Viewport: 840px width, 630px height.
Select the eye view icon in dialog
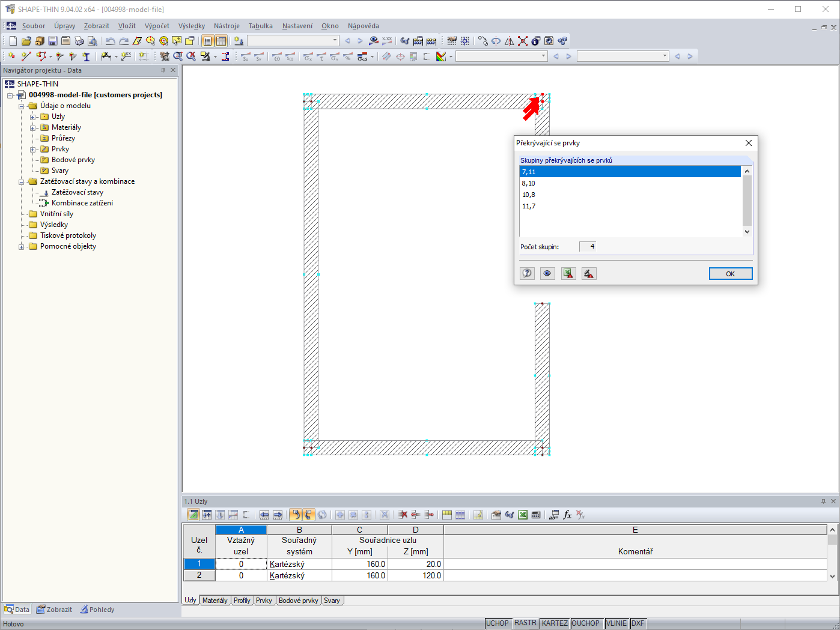coord(547,273)
